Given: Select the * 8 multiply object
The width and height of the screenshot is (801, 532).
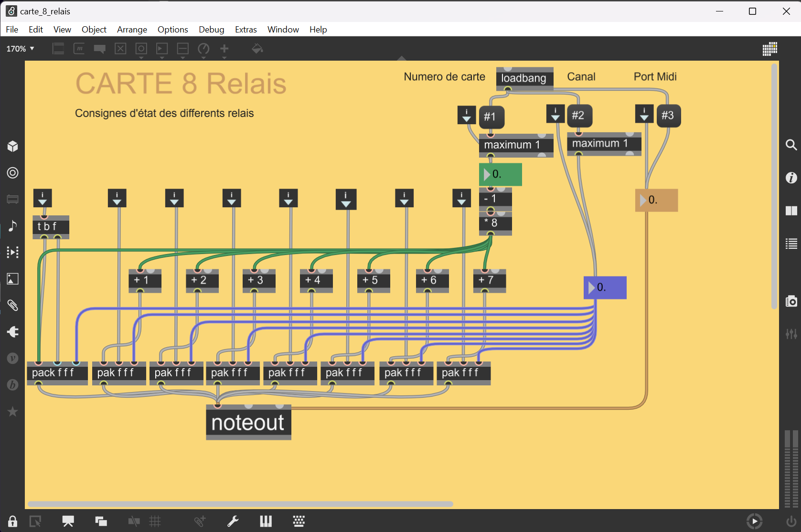Looking at the screenshot, I should (x=495, y=223).
